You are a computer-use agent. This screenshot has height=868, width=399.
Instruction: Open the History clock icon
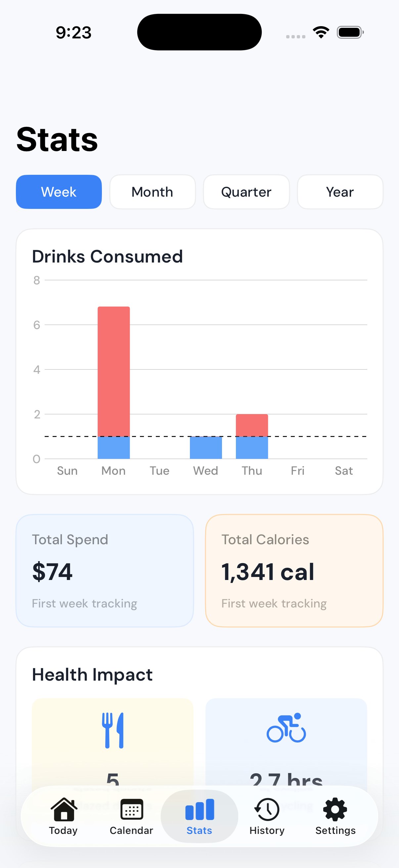pyautogui.click(x=267, y=809)
